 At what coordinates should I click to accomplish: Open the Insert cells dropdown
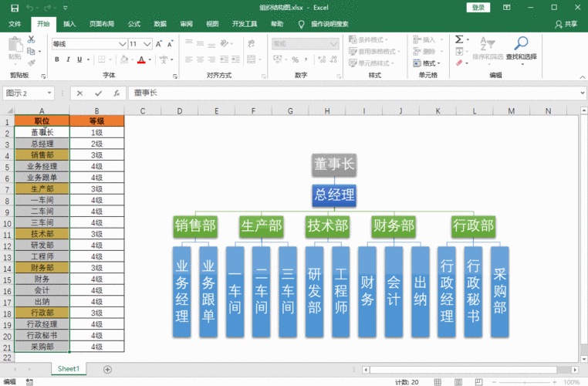click(x=427, y=39)
